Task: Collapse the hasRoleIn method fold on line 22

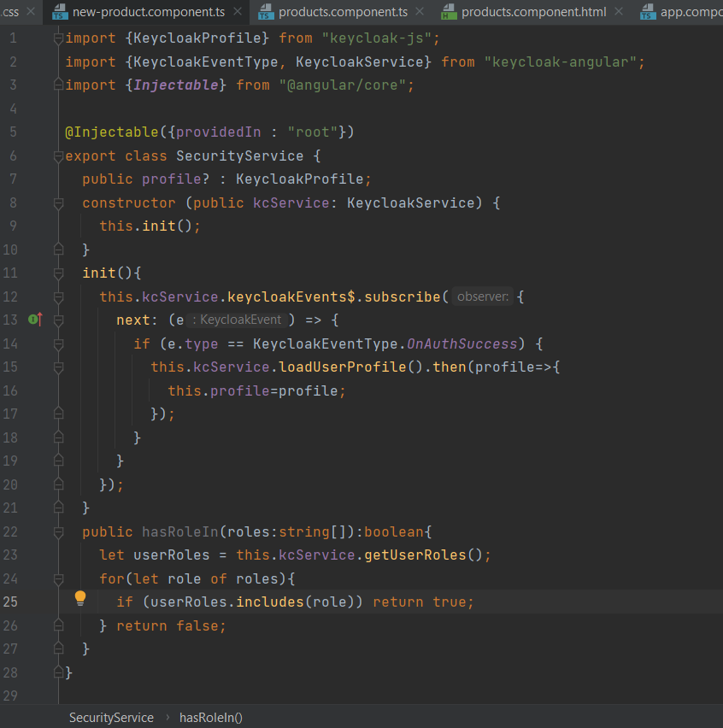Action: tap(58, 531)
